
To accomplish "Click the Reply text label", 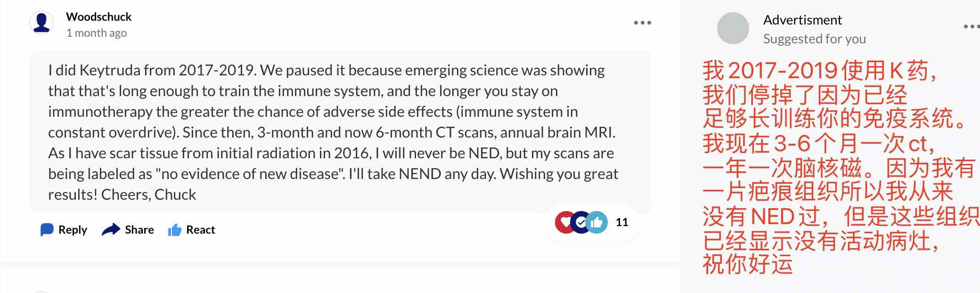I will tap(73, 230).
